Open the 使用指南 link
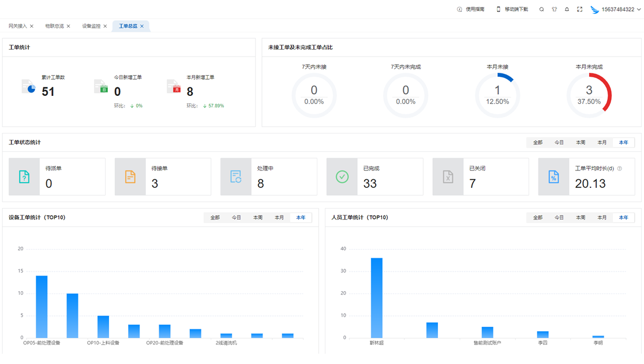Image resolution: width=644 pixels, height=364 pixels. point(471,9)
